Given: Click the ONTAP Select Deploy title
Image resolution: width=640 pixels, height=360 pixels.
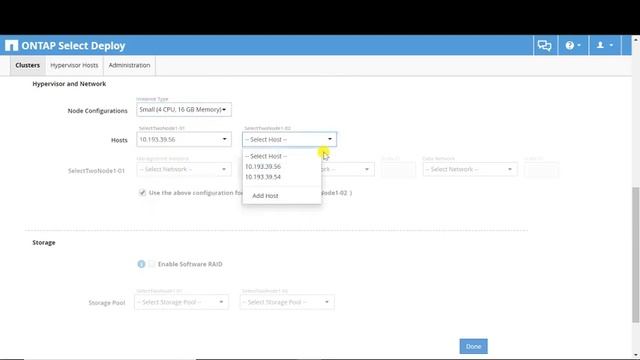Looking at the screenshot, I should tap(73, 45).
